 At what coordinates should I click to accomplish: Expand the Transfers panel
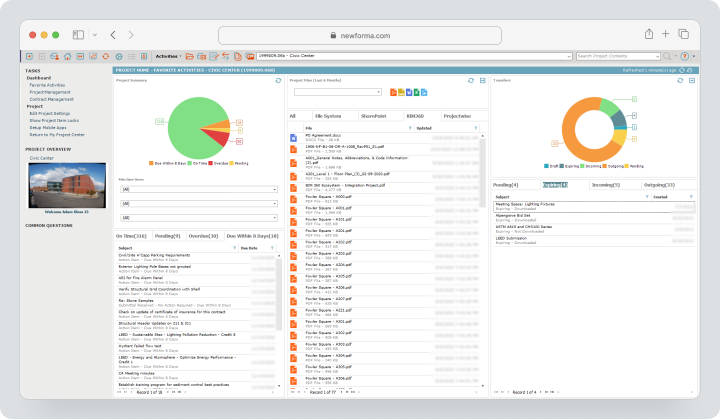coord(692,80)
